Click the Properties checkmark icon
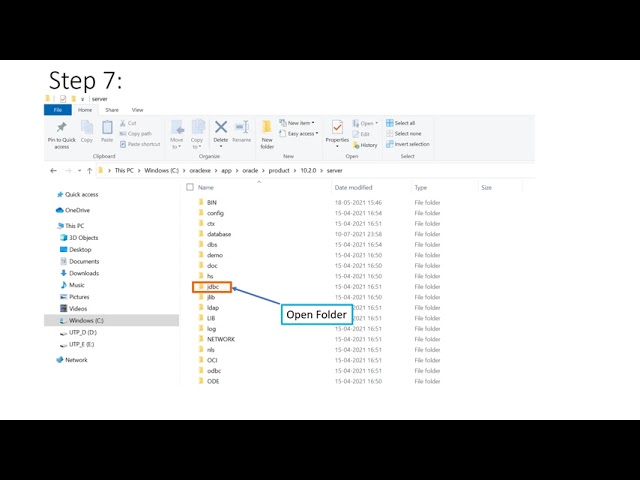This screenshot has width=640, height=480. [x=337, y=127]
